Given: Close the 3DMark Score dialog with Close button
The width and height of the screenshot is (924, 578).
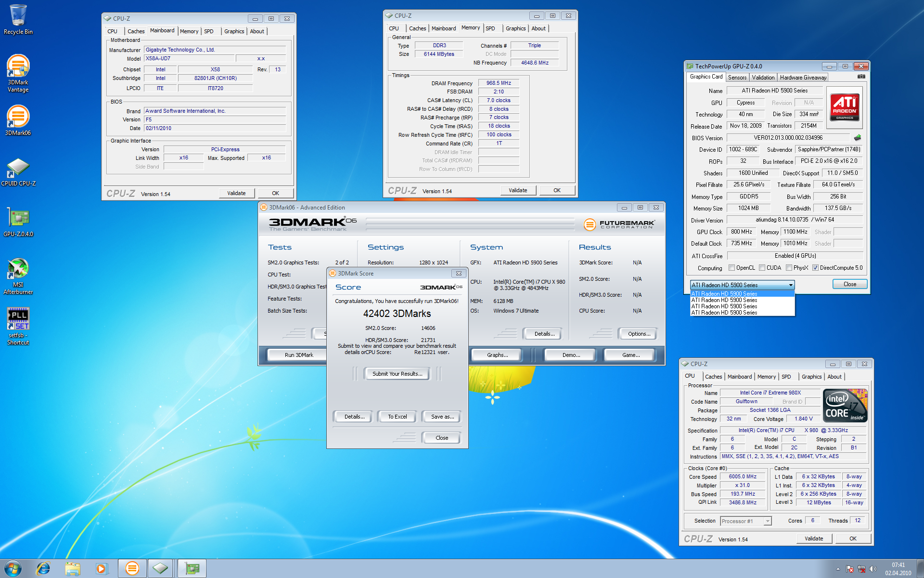Looking at the screenshot, I should (x=441, y=438).
